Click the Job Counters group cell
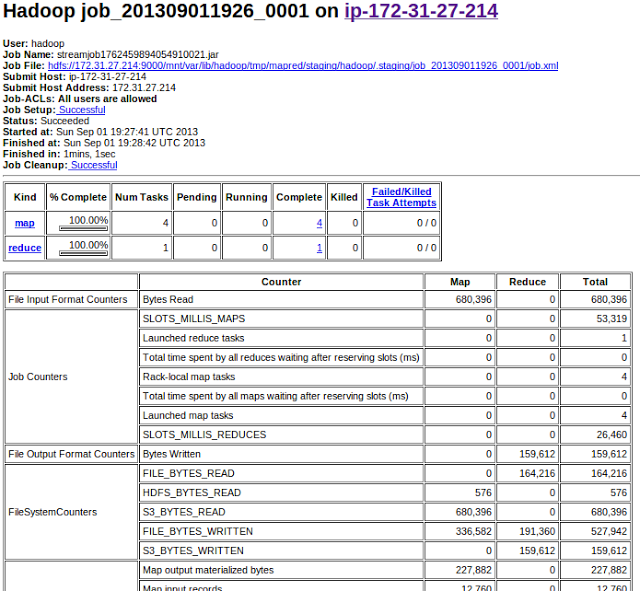 coord(71,377)
